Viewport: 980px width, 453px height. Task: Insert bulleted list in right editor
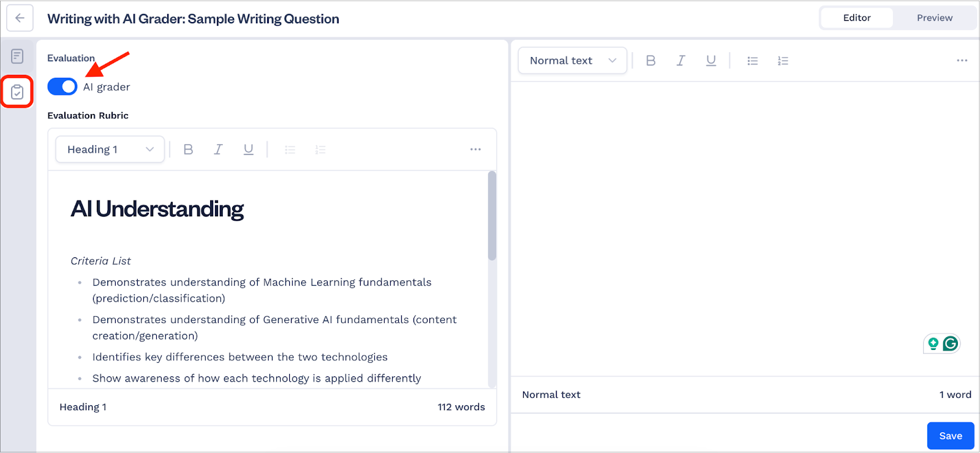coord(752,61)
